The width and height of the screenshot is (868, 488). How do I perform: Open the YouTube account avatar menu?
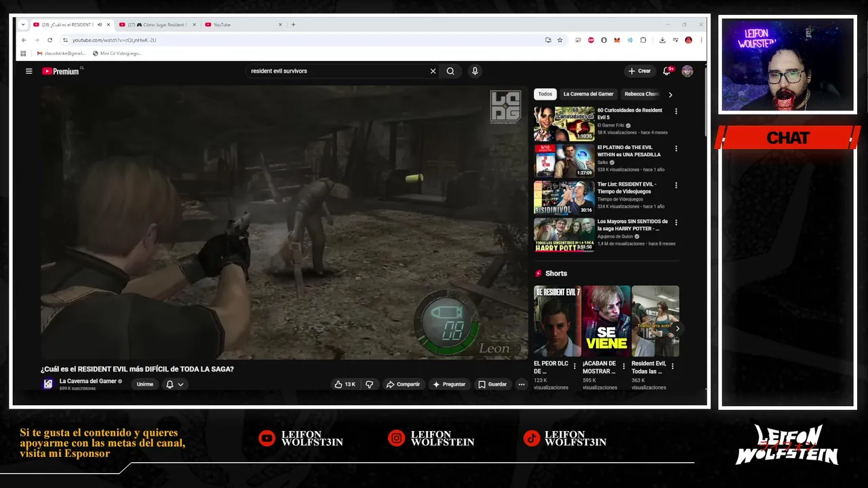tap(688, 71)
